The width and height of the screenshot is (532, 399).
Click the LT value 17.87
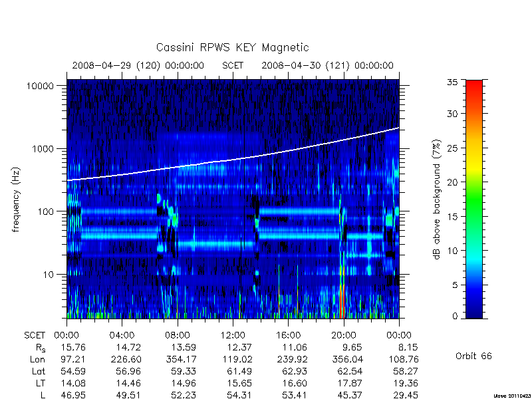click(350, 383)
